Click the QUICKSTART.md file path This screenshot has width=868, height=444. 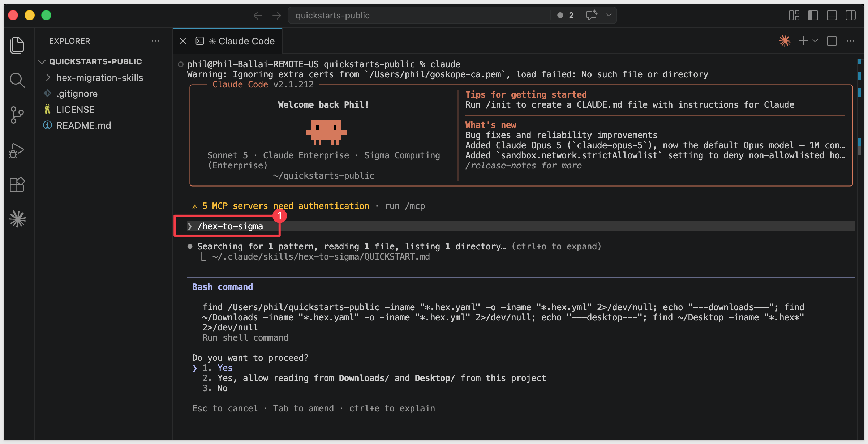click(321, 257)
